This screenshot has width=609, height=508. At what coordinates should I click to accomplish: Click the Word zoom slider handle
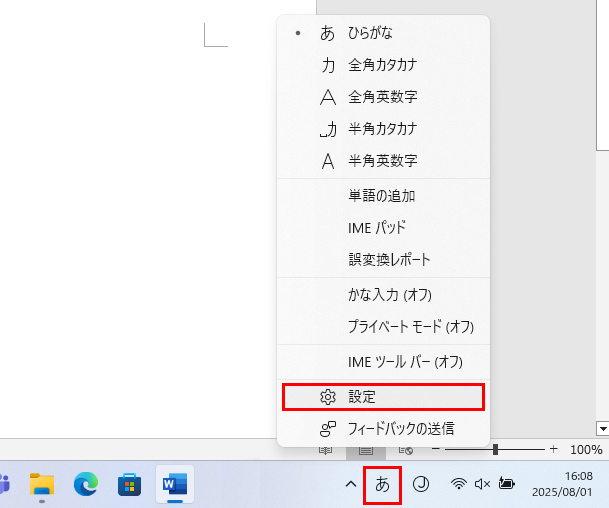pyautogui.click(x=495, y=450)
